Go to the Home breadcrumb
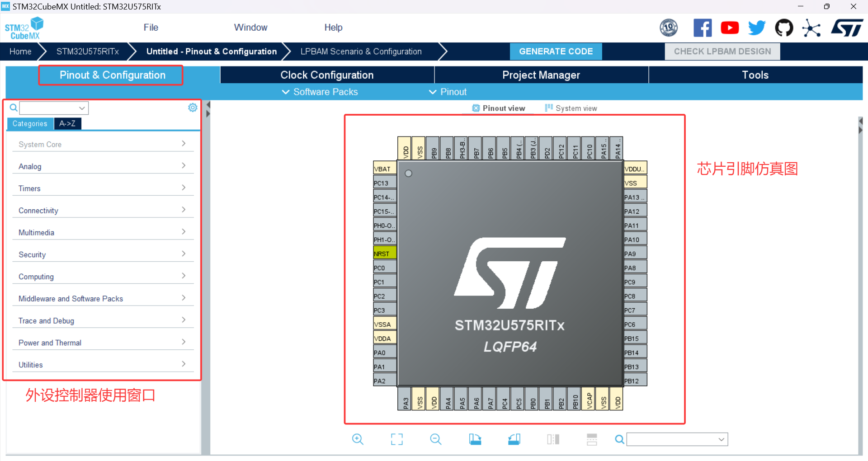Screen dimensions: 868x461 20,52
